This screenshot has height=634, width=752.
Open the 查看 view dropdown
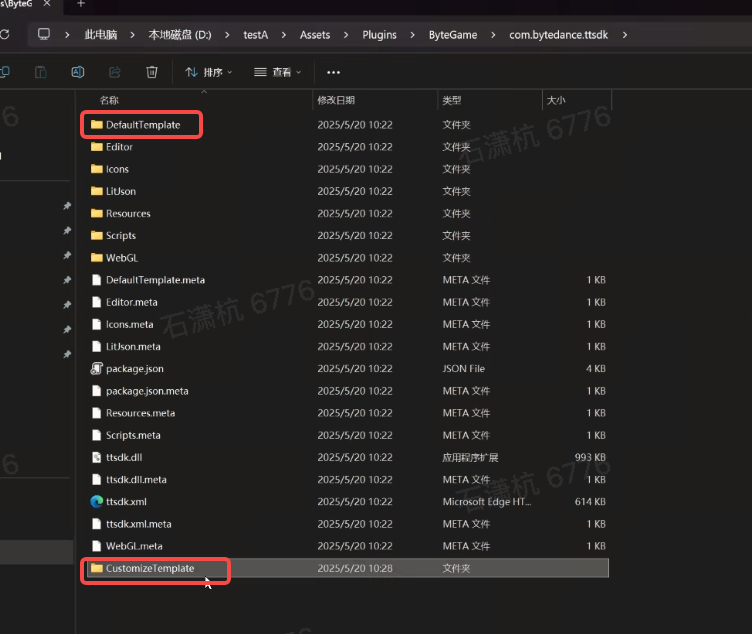tap(277, 72)
